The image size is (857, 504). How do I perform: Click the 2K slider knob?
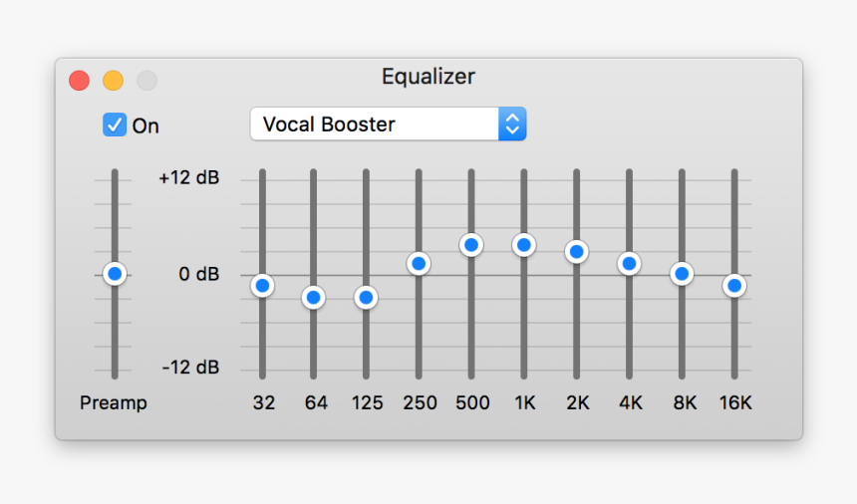point(576,252)
